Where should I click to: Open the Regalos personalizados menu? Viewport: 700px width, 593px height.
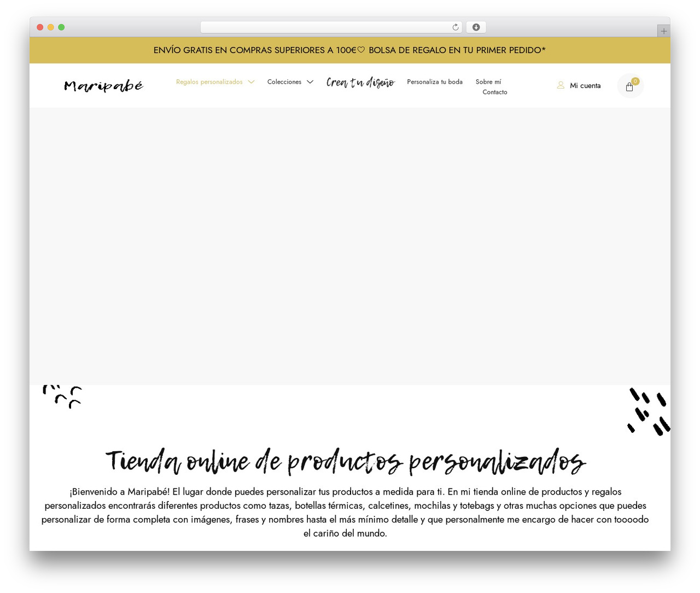click(209, 82)
